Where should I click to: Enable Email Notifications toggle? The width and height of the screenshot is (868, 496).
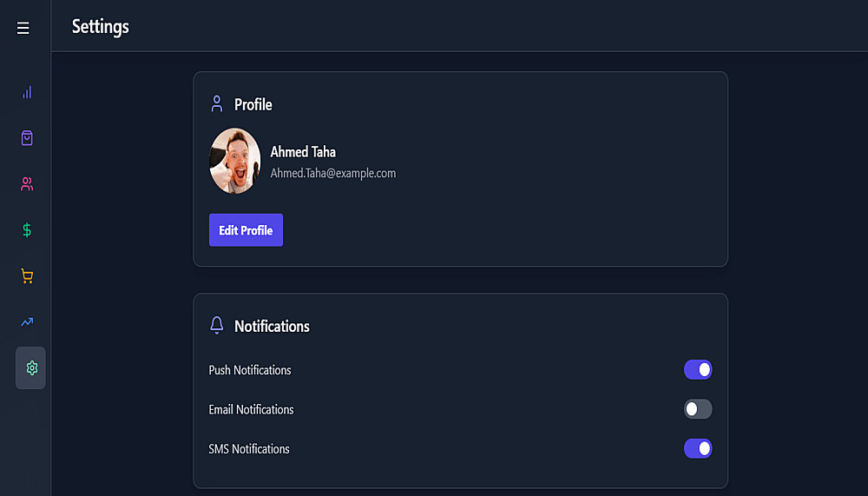point(698,409)
